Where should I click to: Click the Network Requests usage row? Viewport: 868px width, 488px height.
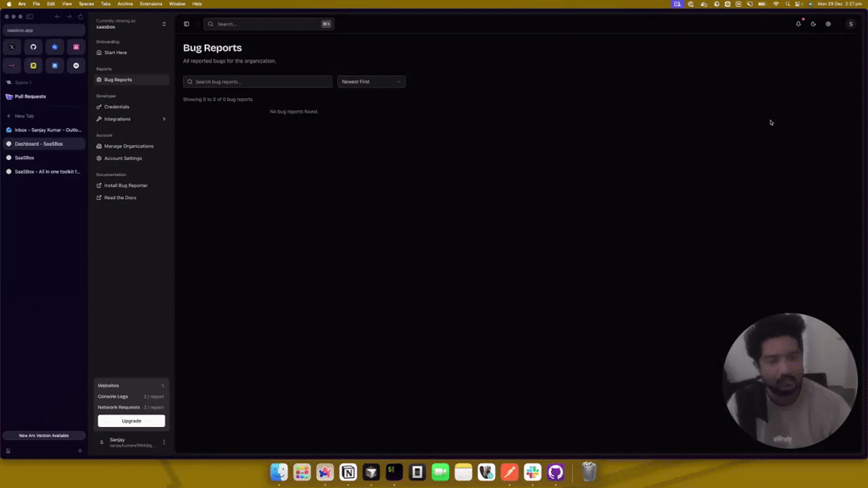coord(131,408)
